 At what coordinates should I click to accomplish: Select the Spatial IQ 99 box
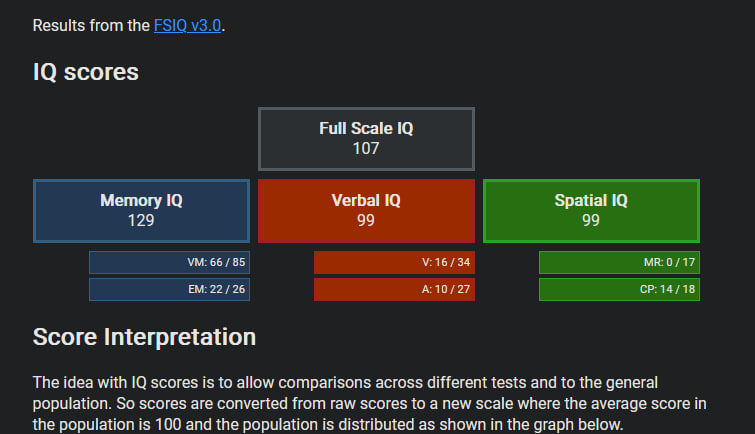[591, 211]
